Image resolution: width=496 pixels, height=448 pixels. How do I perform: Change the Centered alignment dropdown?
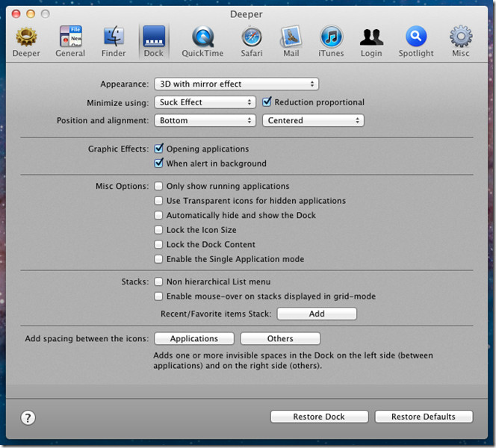click(x=312, y=120)
